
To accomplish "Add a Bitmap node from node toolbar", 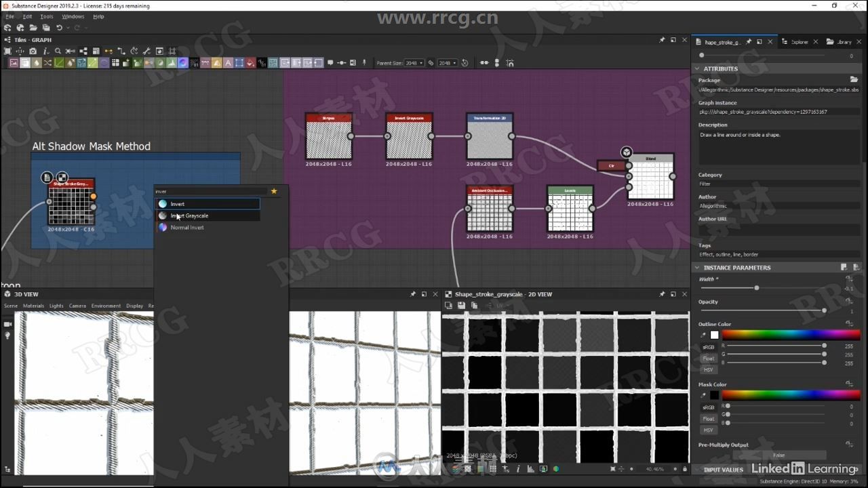I will click(14, 63).
